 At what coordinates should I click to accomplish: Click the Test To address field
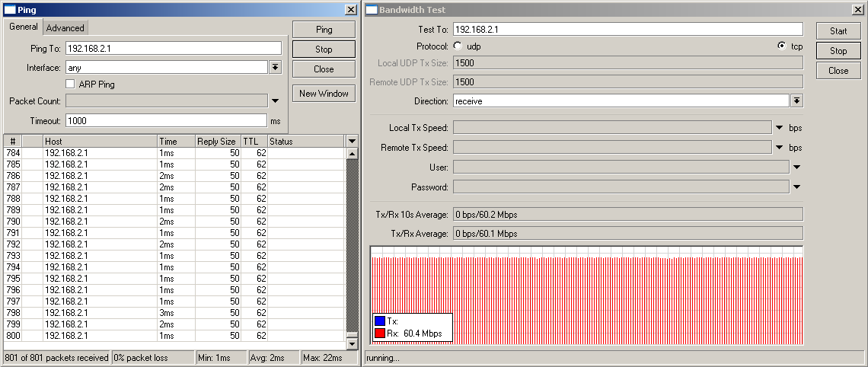tap(627, 30)
